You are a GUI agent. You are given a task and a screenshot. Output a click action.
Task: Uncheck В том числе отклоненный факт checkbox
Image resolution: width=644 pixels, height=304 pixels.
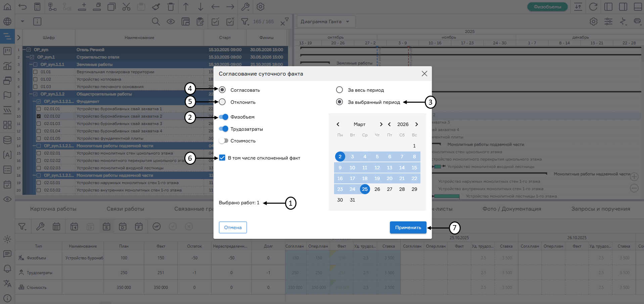tap(222, 158)
